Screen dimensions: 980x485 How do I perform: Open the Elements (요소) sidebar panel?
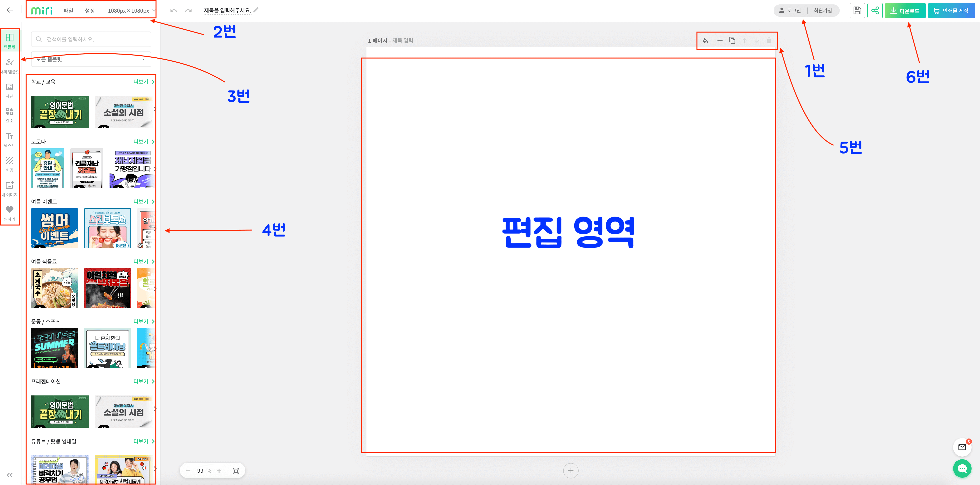click(x=9, y=115)
